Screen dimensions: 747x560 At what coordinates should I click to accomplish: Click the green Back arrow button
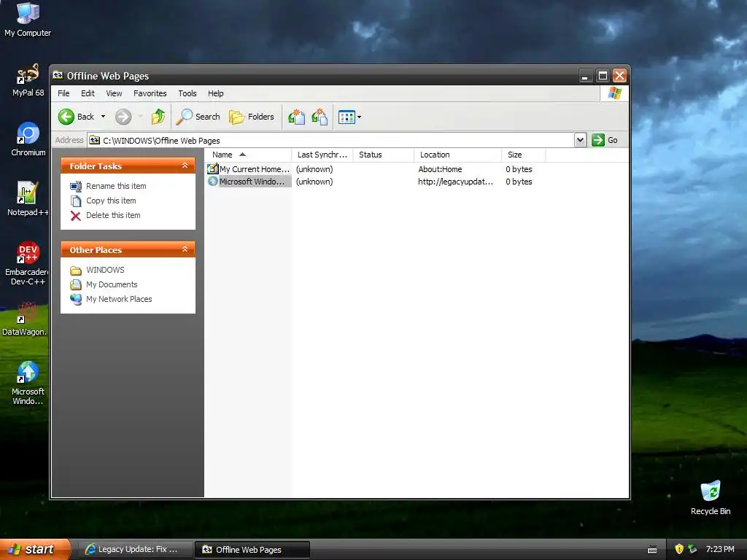pyautogui.click(x=66, y=117)
